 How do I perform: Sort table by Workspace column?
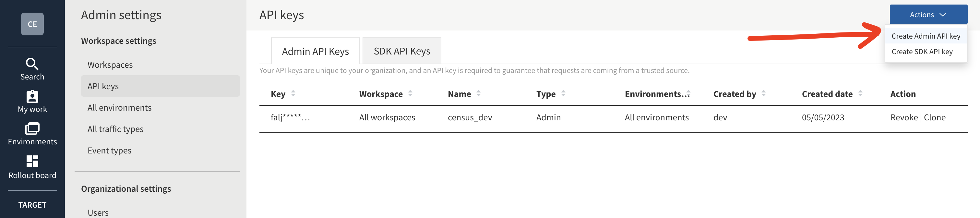pos(410,94)
